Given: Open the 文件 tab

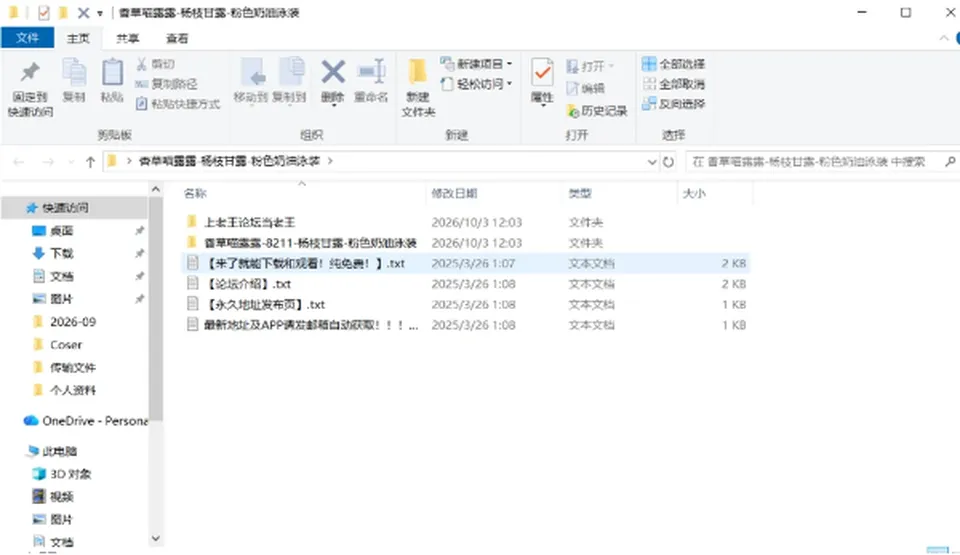Looking at the screenshot, I should 27,38.
